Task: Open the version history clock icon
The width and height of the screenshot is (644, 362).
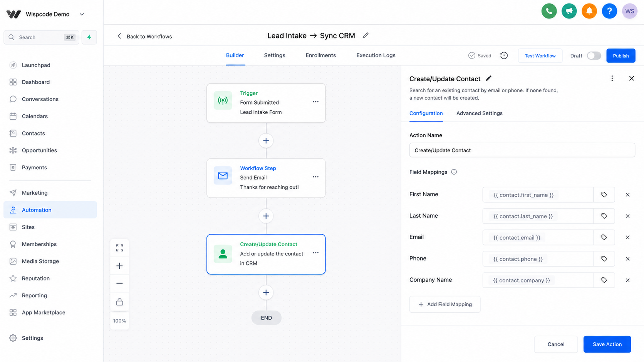Action: [x=504, y=55]
